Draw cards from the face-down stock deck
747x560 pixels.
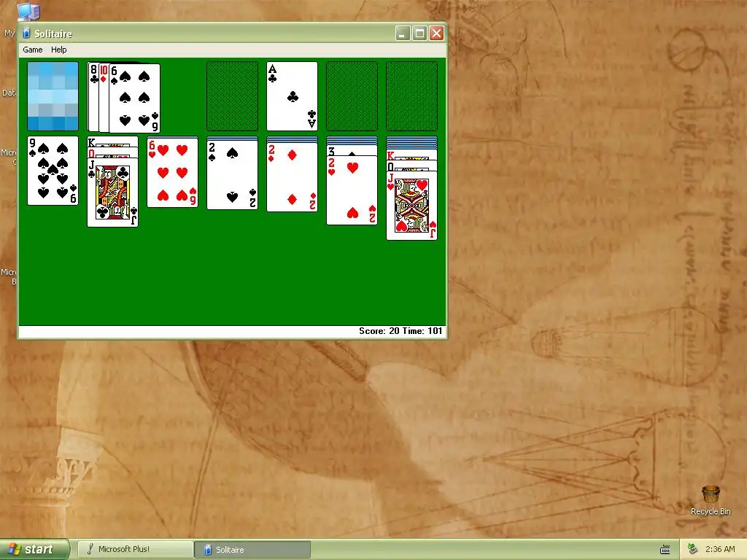53,96
